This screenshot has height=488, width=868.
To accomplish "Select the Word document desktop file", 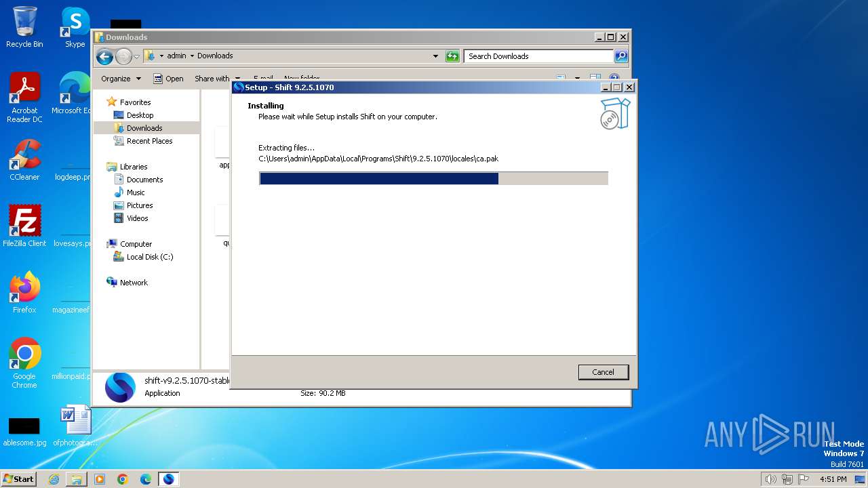I will click(75, 426).
